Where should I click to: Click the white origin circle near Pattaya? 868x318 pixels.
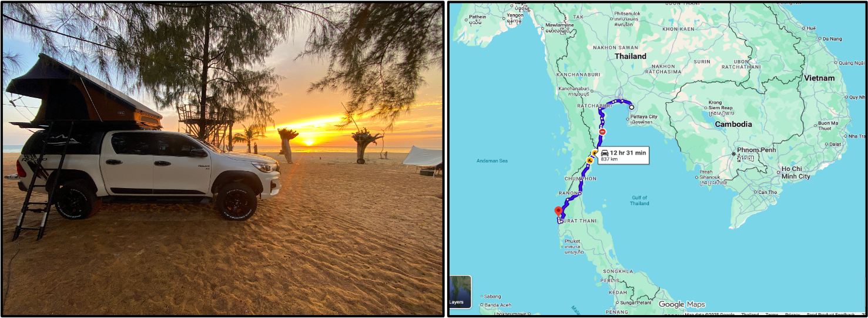632,108
